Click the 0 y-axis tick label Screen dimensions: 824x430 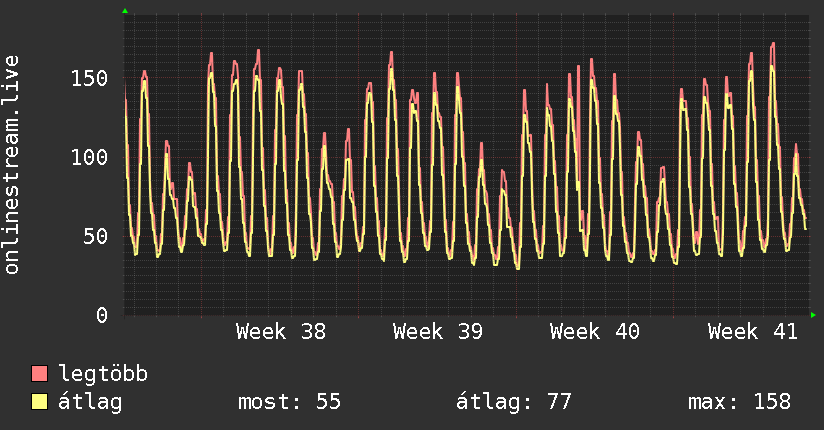(x=102, y=315)
